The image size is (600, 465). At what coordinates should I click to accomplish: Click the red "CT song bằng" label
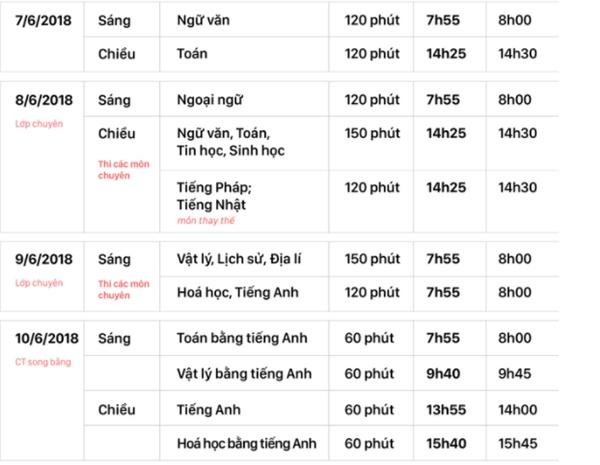(x=38, y=361)
